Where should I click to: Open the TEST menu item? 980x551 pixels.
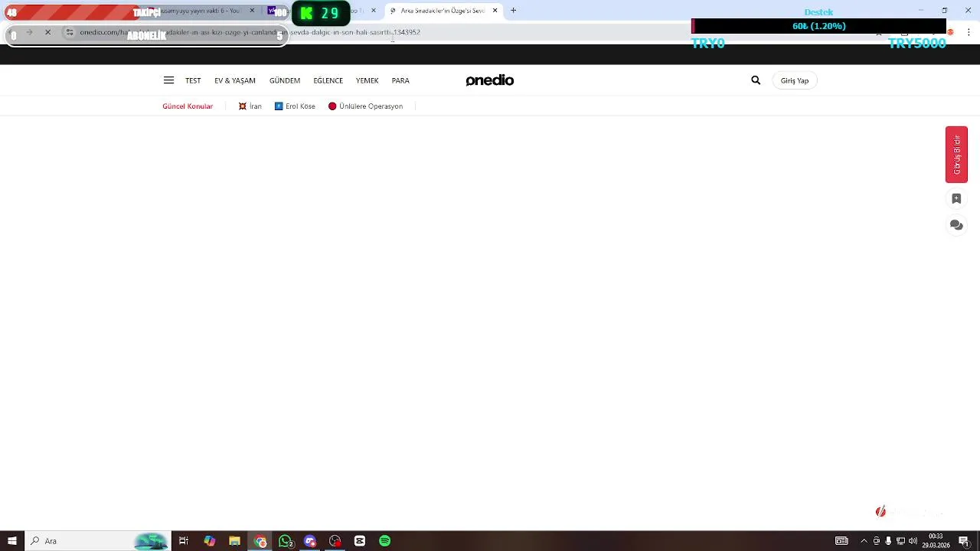click(x=193, y=80)
